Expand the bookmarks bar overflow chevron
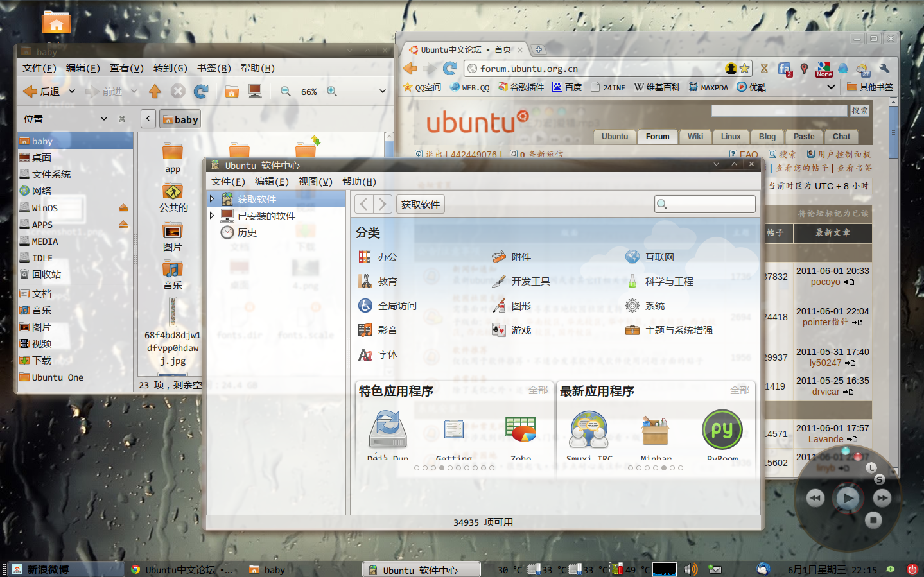 pos(831,87)
